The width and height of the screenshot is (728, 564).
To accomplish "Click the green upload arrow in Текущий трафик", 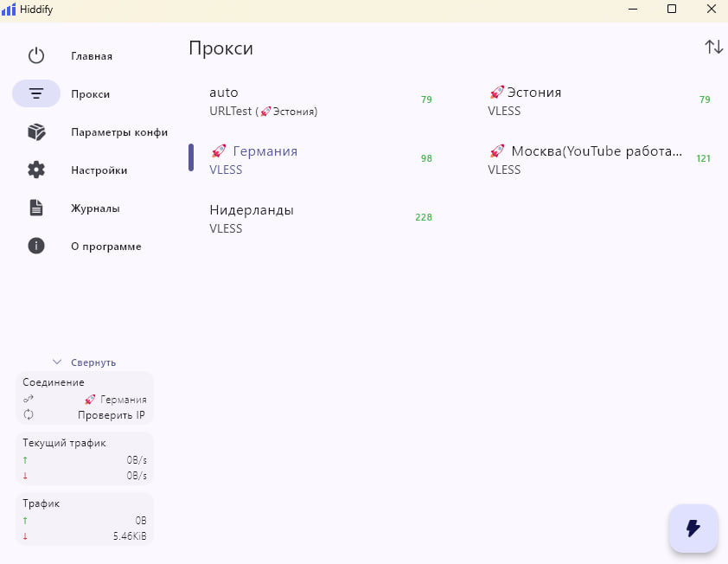I will coord(25,460).
